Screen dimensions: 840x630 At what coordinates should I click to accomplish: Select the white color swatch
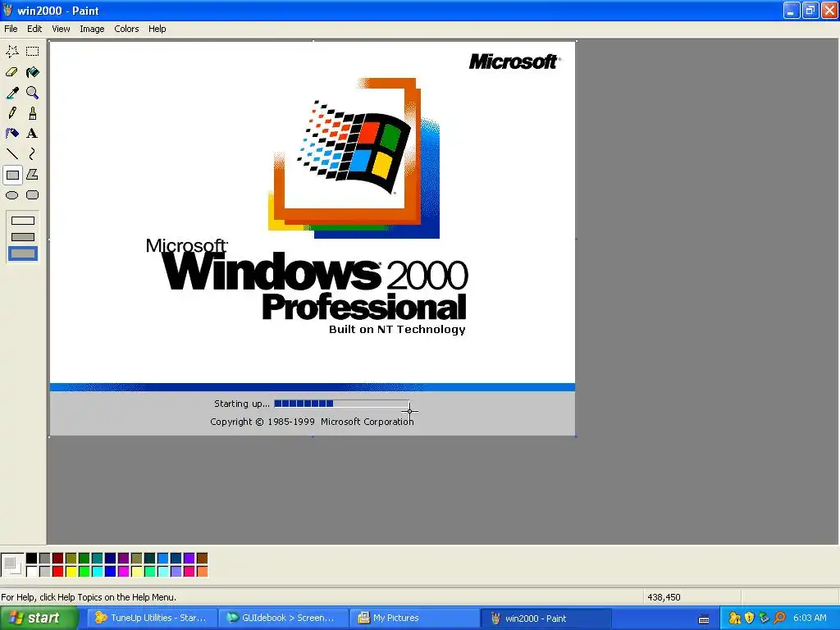32,572
